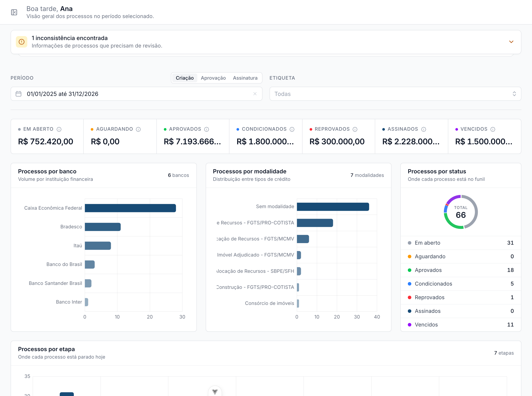532x396 pixels.
Task: Click the Condicionados R$ 1.800.000 value
Action: click(265, 141)
